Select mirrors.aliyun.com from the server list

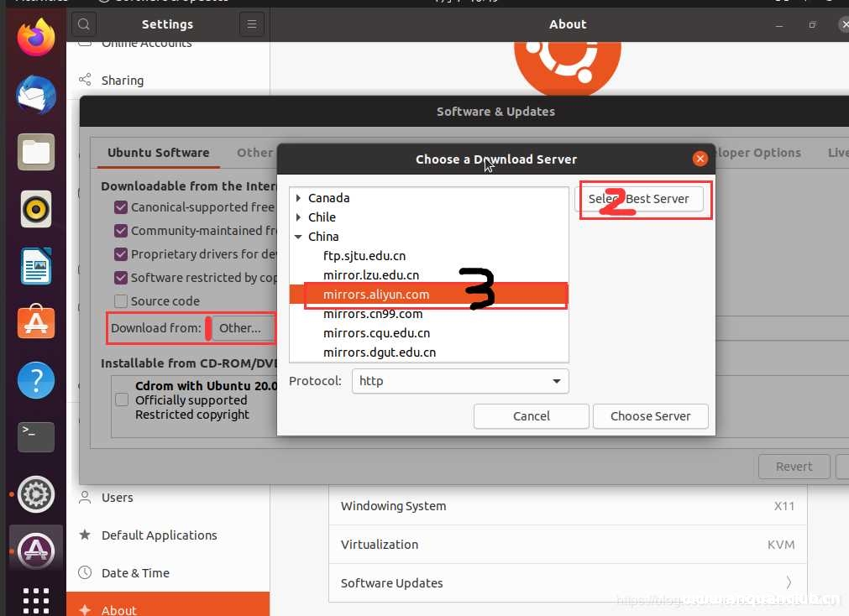(x=376, y=295)
